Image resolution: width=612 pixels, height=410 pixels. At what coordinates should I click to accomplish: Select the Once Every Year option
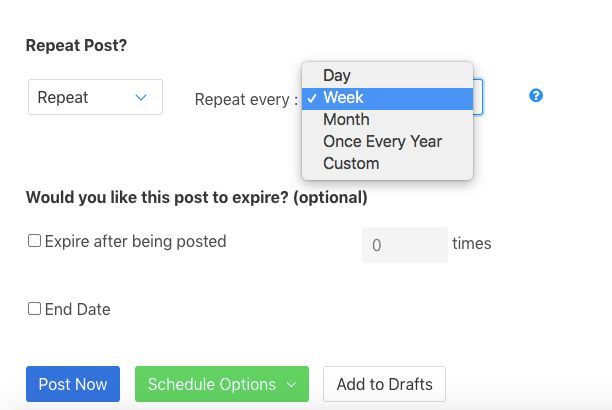click(382, 142)
